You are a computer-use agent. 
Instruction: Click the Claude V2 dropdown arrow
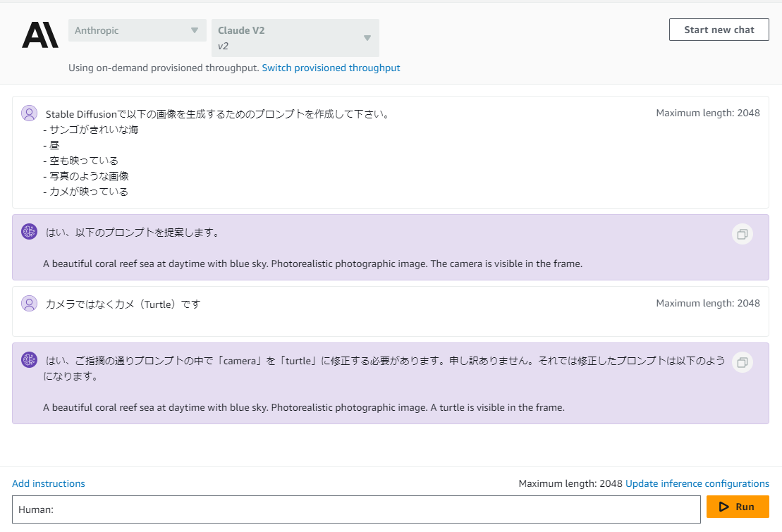[367, 38]
